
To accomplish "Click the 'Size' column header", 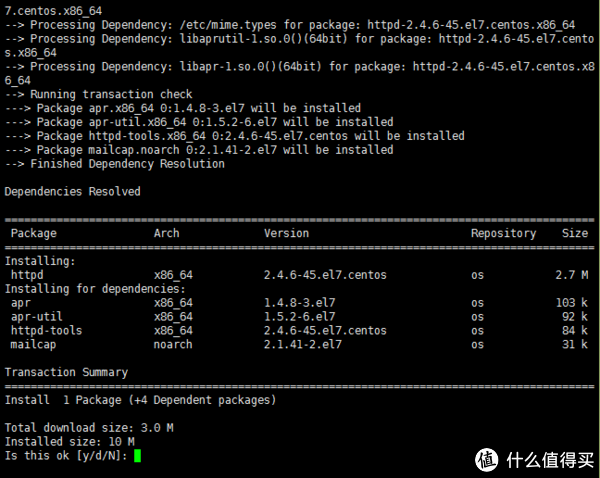I will (x=575, y=233).
